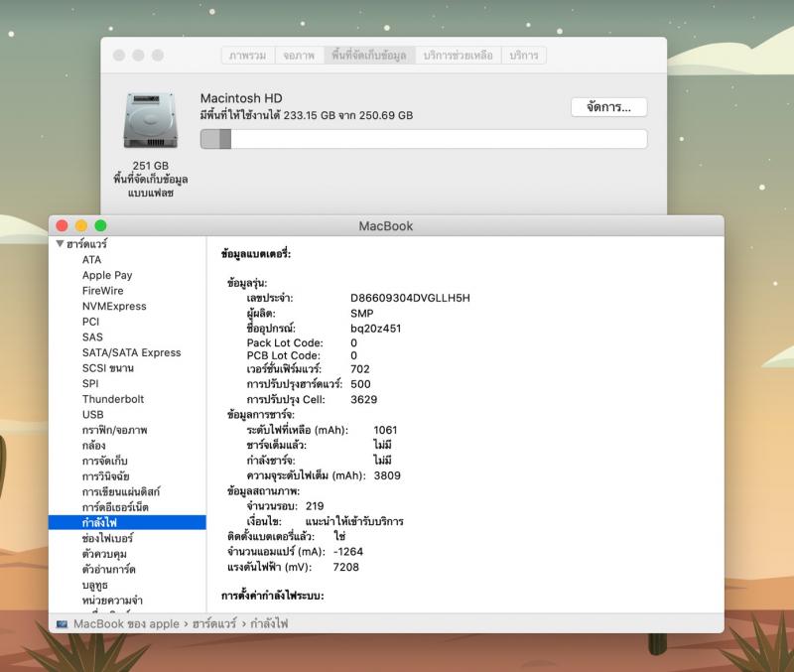Image resolution: width=794 pixels, height=672 pixels.
Task: Zoom the MacBook window with green button
Action: [100, 226]
